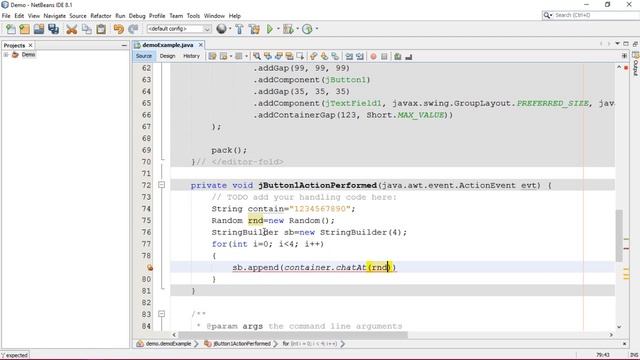The height and width of the screenshot is (360, 640).
Task: Click the Paste clipboard icon
Action: pos(101,29)
